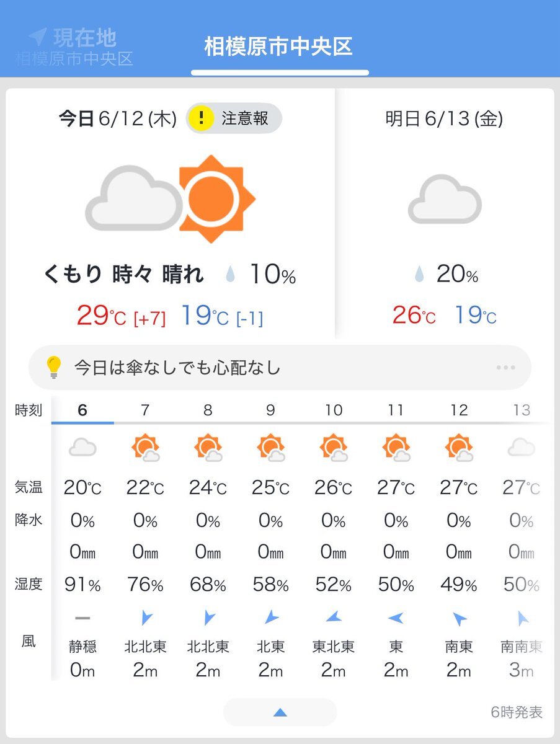Tap the 7 o'clock sunny weather icon

145,448
